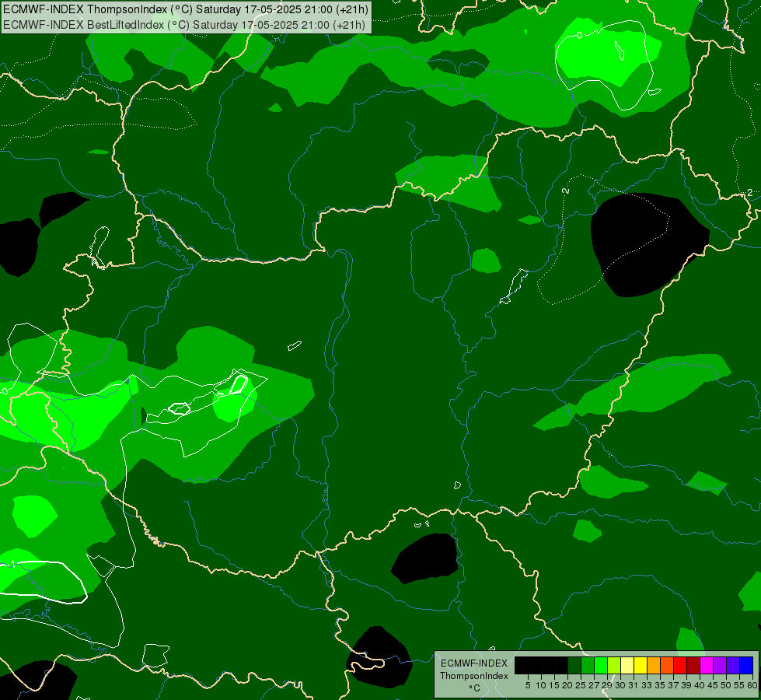Click the legend title ECMWF-INDEX

(473, 663)
